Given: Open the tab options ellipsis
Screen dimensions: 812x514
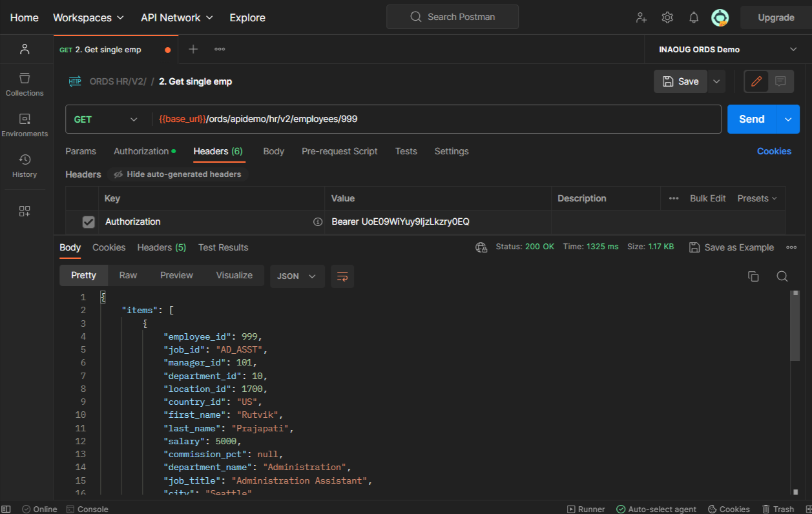Looking at the screenshot, I should (x=220, y=49).
